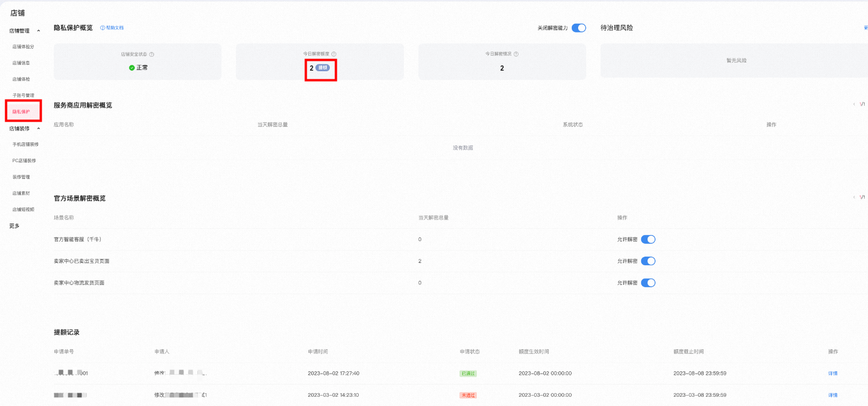Viewport: 868px width, 406px height.
Task: Toggle 允许解密 for 卖家中心已卖出宝贝页面
Action: tap(648, 261)
